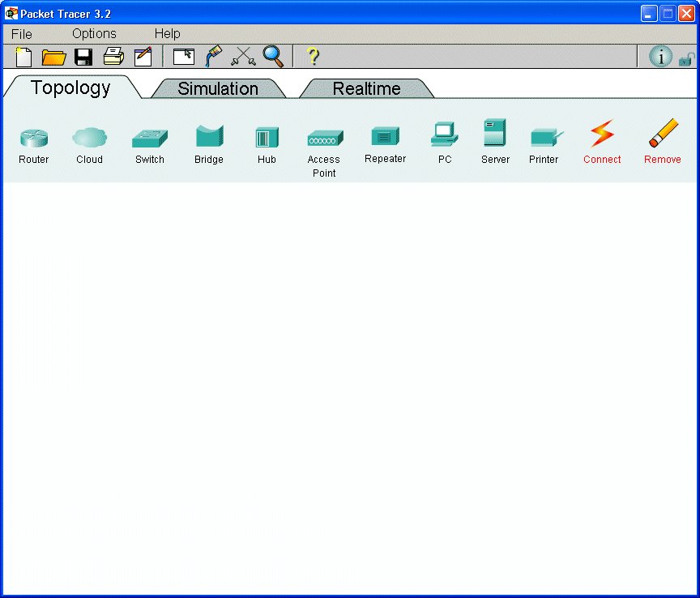
Task: Select the Repeater device
Action: 386,145
